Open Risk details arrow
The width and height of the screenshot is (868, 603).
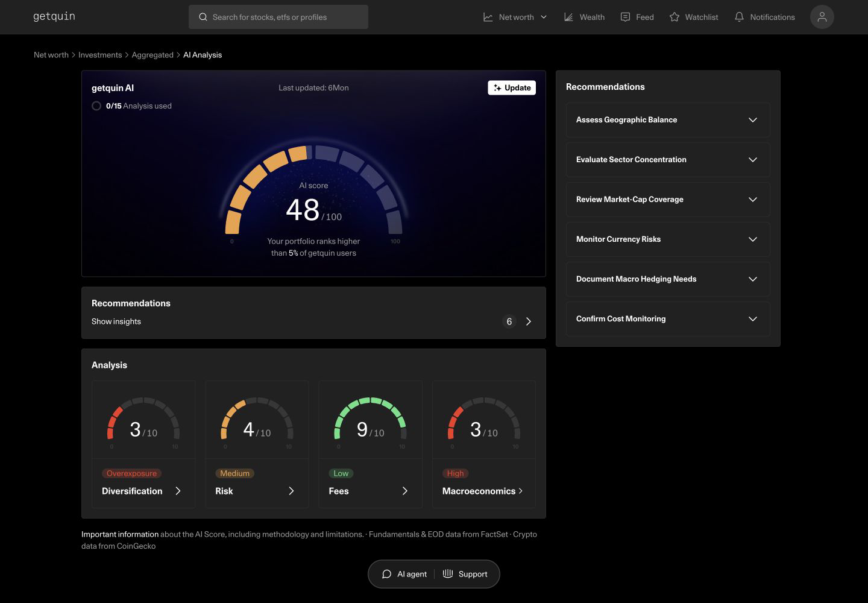point(291,491)
